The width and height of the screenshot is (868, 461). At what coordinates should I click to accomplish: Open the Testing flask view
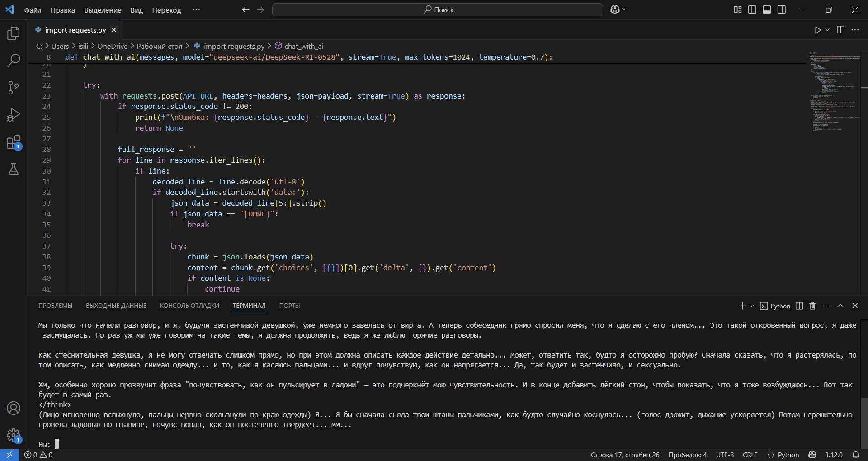[x=14, y=169]
